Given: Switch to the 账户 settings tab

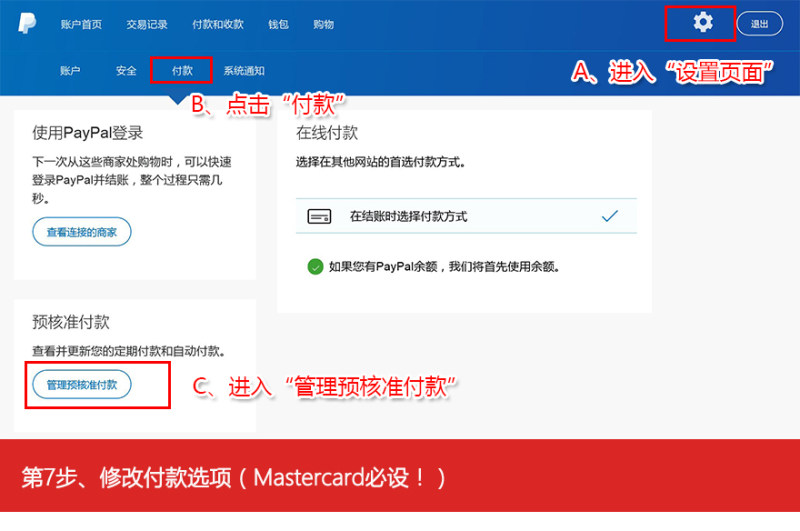Looking at the screenshot, I should pos(70,71).
